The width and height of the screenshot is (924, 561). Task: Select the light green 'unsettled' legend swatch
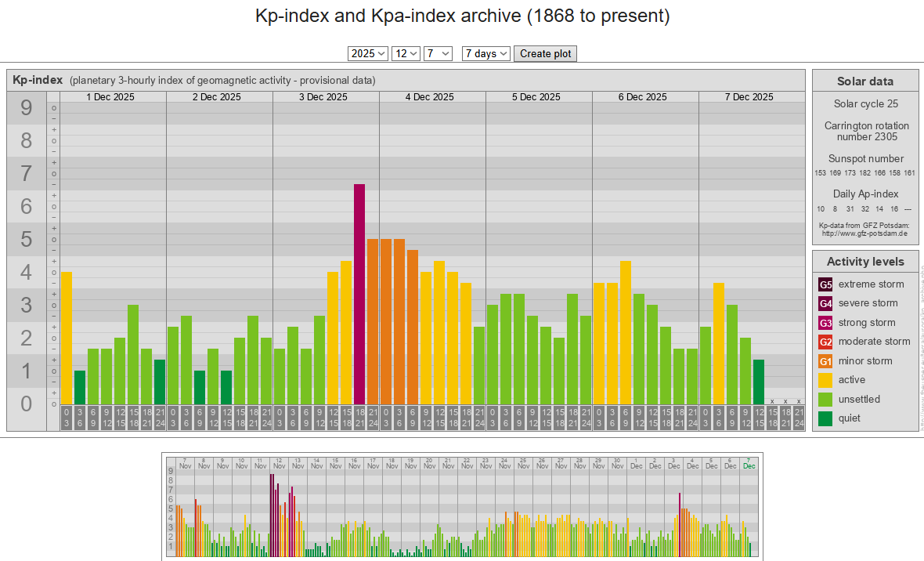(825, 400)
